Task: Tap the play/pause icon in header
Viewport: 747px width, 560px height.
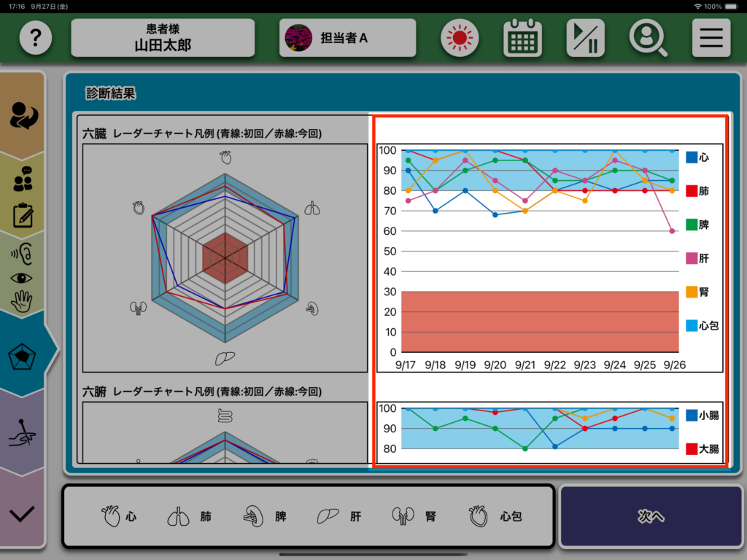Action: click(x=585, y=38)
